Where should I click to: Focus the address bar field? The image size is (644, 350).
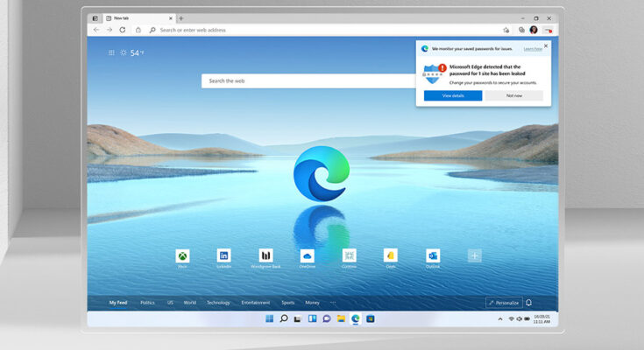coord(322,30)
